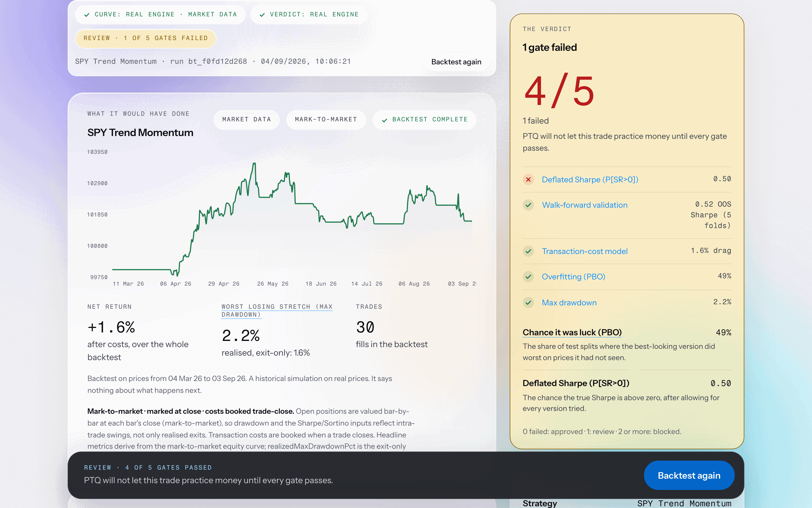Image resolution: width=812 pixels, height=508 pixels.
Task: Click the checkmark in the Curve: Real Engine pill
Action: click(x=87, y=15)
